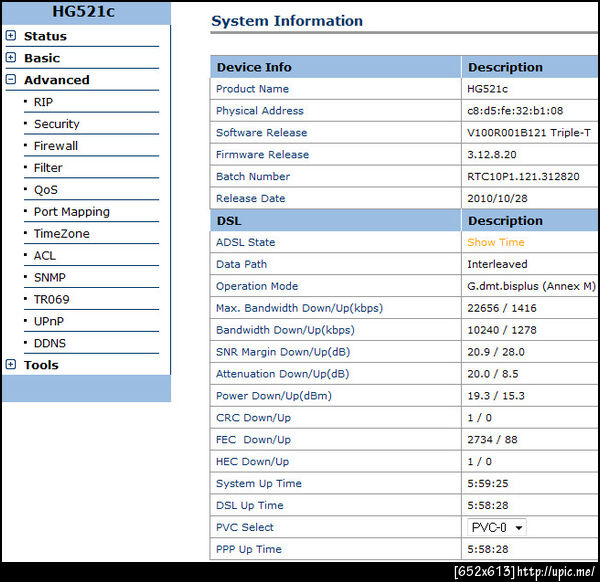Open the RIP settings page
Viewport: 600px width, 582px height.
click(43, 102)
